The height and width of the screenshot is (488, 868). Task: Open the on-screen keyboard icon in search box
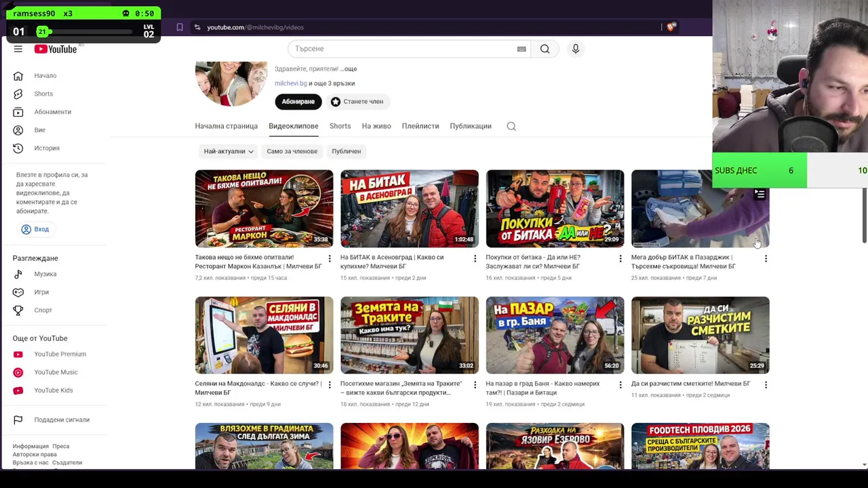[521, 49]
